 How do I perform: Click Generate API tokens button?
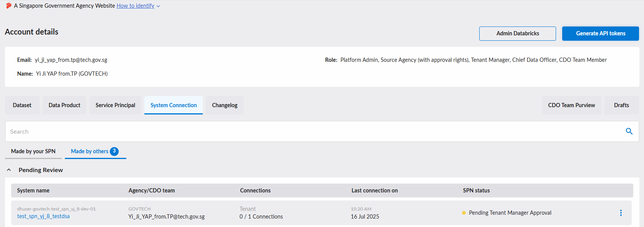600,33
